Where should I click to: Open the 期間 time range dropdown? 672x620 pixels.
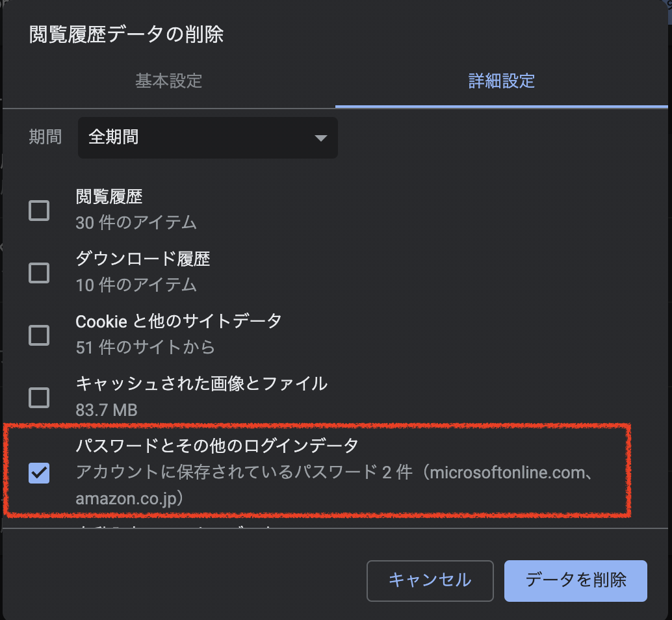(207, 138)
